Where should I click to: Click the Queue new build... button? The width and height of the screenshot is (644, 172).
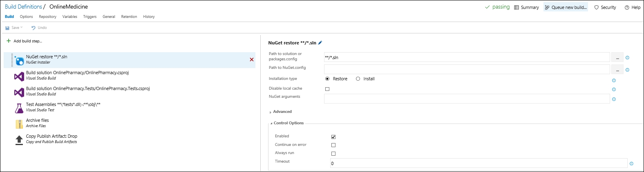(566, 7)
